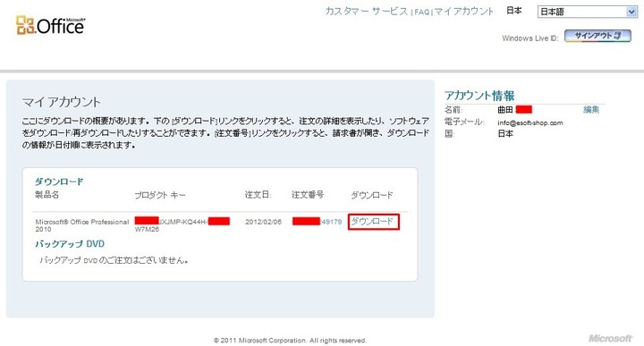Viewport: 644px width, 346px height.
Task: Click the 注文日 column header
Action: 258,195
